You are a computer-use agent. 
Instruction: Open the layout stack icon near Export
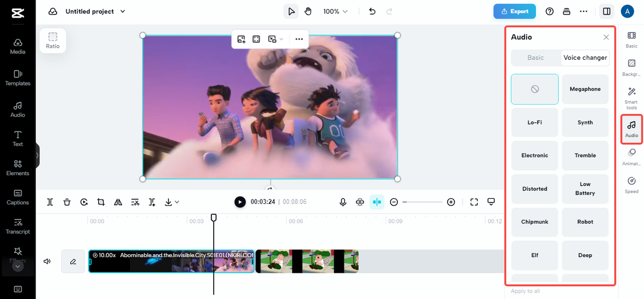point(567,11)
